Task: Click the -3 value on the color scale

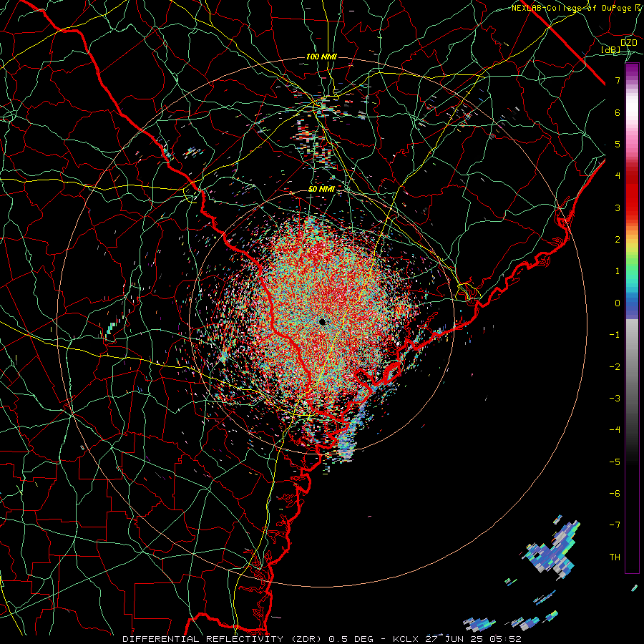Action: (x=615, y=399)
